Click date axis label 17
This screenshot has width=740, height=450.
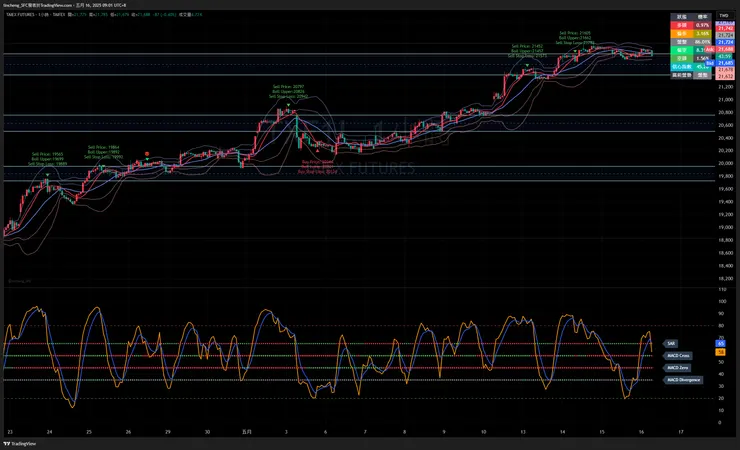(x=681, y=432)
